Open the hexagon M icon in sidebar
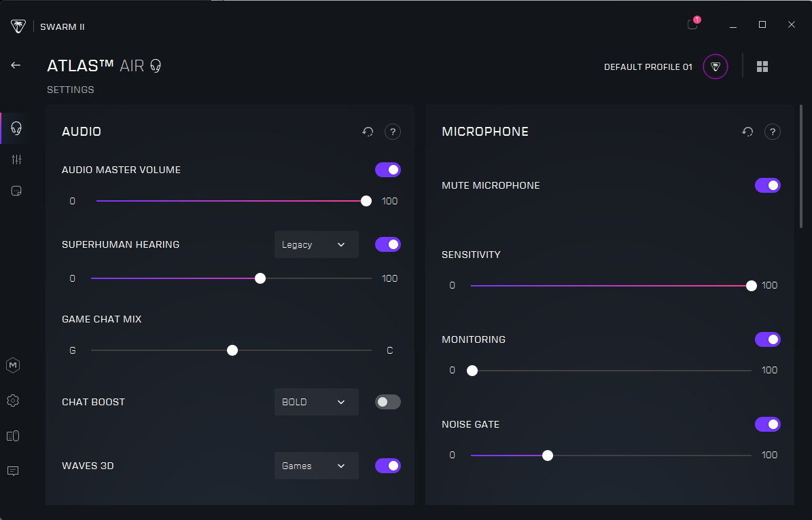This screenshot has width=812, height=520. (13, 365)
